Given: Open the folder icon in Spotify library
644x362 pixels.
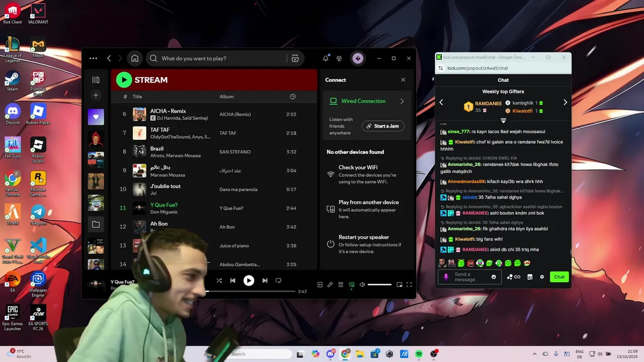Looking at the screenshot, I should tap(96, 224).
